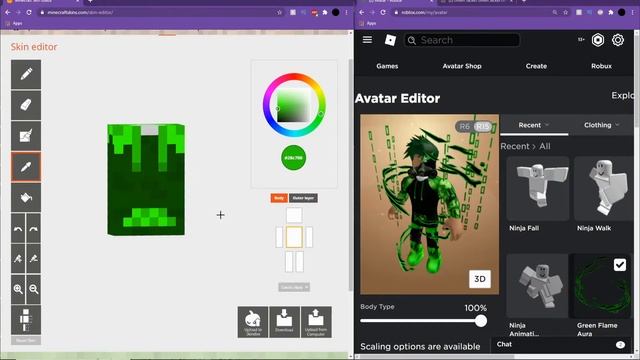Click the Undo arrow in skin editor

click(18, 229)
